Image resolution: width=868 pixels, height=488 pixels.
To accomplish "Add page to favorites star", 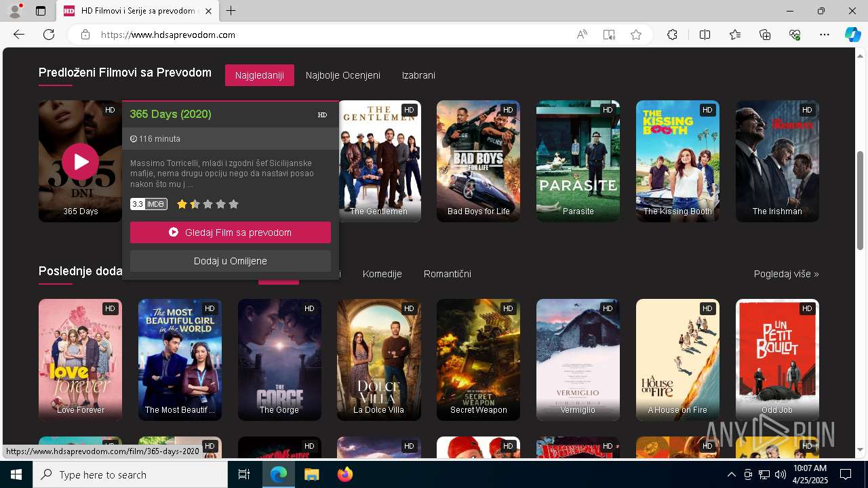I will (636, 35).
